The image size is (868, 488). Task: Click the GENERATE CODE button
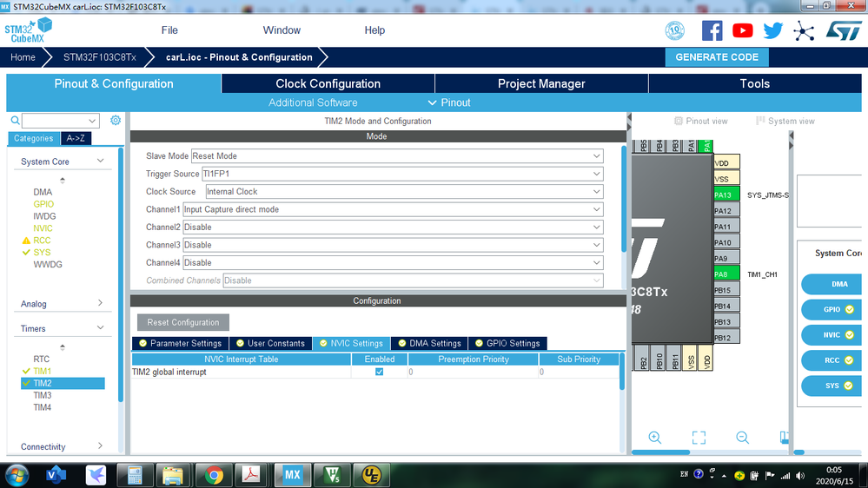717,57
